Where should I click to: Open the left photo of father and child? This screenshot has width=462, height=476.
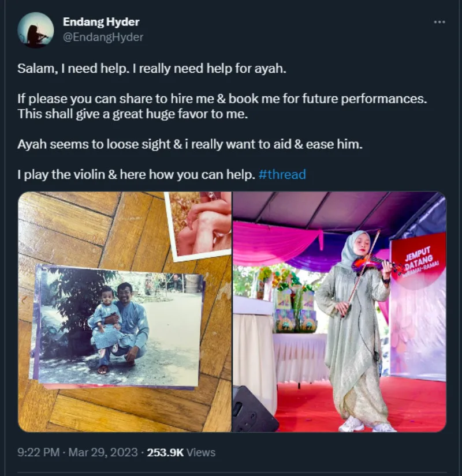[125, 312]
